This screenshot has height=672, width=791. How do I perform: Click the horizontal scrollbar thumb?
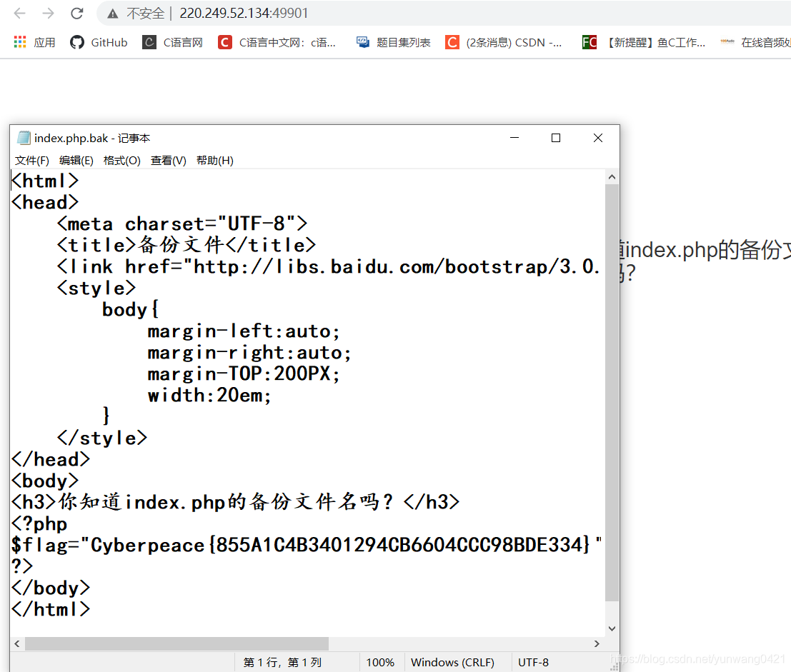(x=176, y=643)
